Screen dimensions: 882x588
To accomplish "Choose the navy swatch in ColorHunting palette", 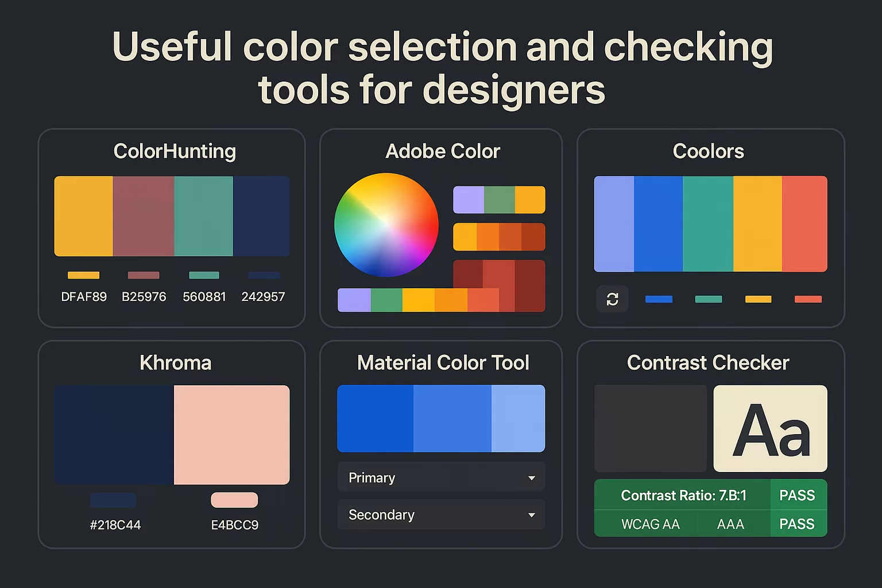I will (261, 216).
